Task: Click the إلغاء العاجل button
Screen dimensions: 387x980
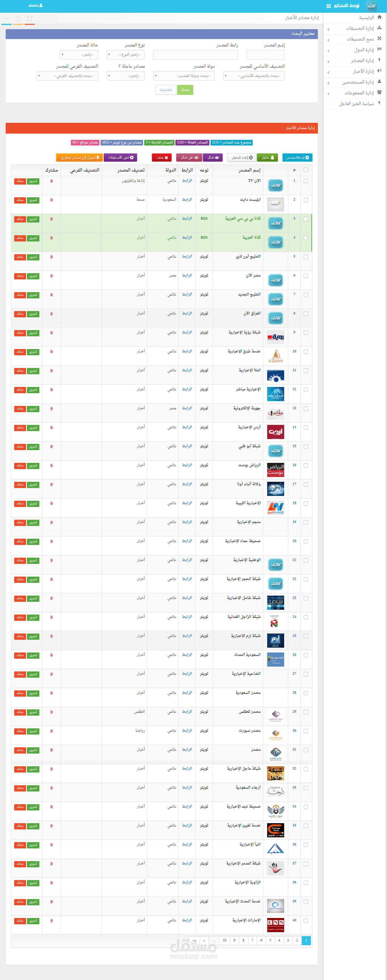Action: (x=242, y=157)
